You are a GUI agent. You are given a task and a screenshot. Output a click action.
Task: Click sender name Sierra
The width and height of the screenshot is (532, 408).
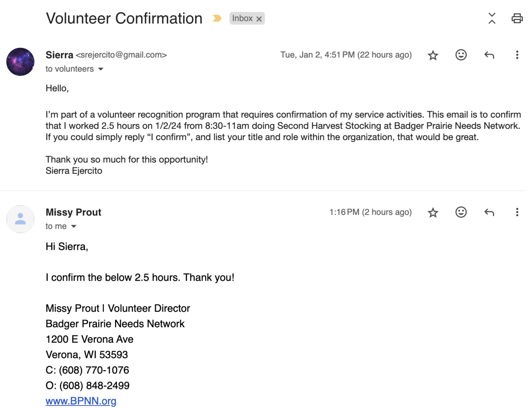click(x=59, y=55)
